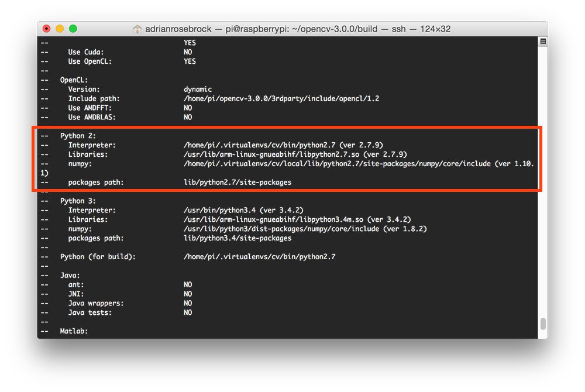Screen dimensions: 585x392
Task: Click the terminal scrollbar thumb
Action: click(543, 324)
